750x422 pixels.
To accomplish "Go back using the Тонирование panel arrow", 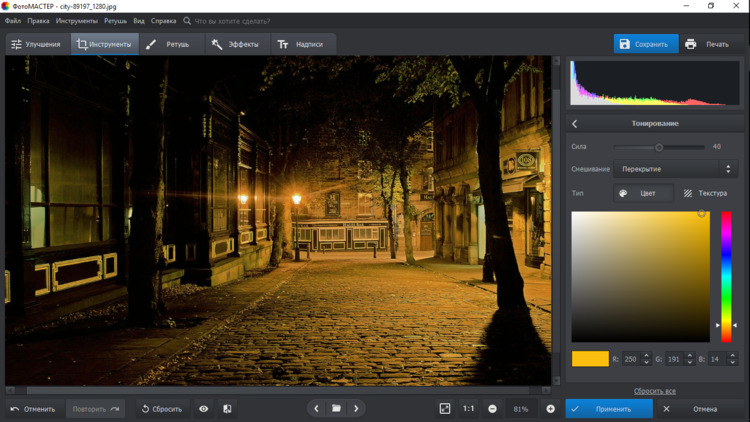I will click(x=575, y=124).
